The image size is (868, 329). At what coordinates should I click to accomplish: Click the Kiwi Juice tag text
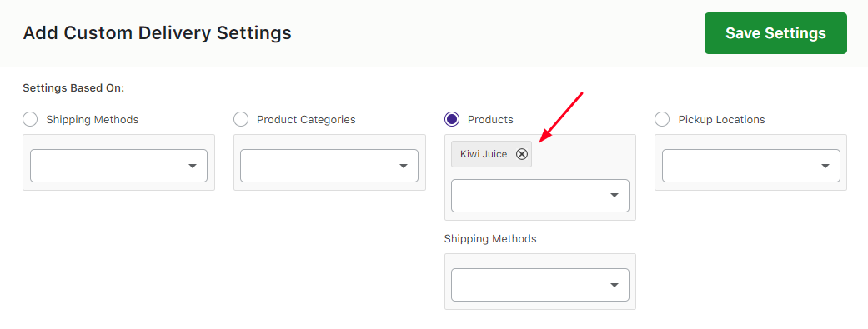click(x=484, y=154)
